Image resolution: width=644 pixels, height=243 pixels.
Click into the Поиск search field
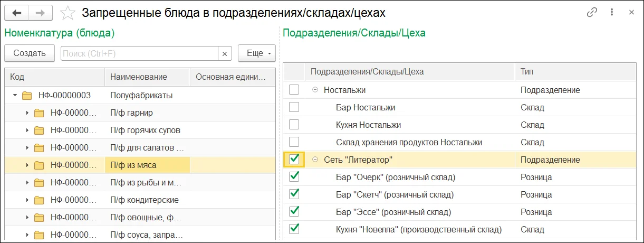pos(139,53)
